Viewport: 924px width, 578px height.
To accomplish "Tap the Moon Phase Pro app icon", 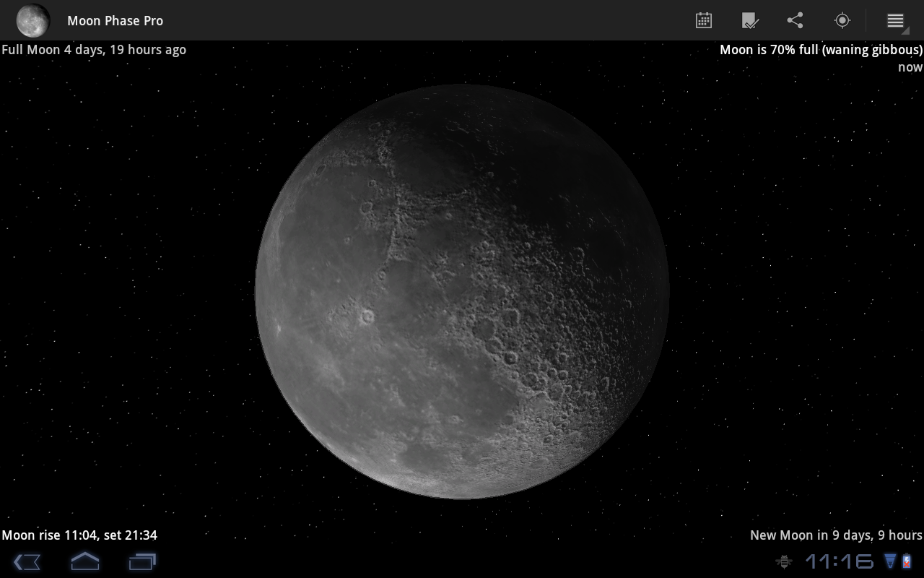I will click(33, 20).
